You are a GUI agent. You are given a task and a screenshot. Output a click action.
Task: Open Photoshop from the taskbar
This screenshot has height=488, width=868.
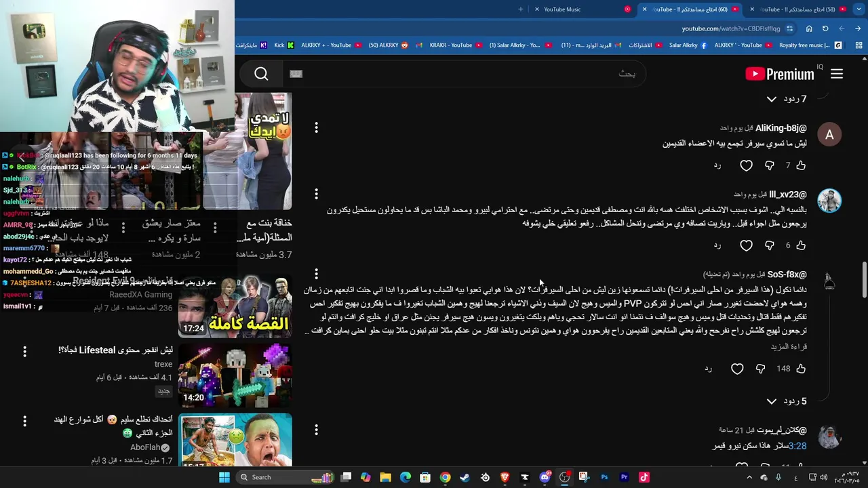pos(604,477)
